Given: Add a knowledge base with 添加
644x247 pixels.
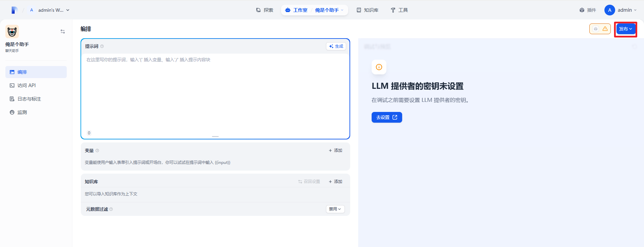Looking at the screenshot, I should coord(335,181).
